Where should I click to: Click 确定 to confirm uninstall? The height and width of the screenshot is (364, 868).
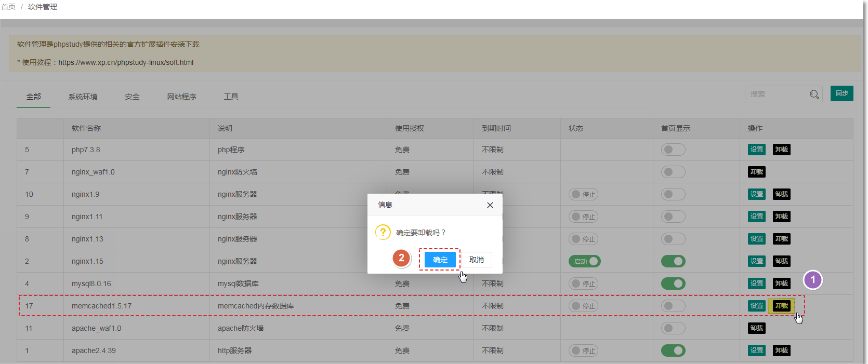440,260
